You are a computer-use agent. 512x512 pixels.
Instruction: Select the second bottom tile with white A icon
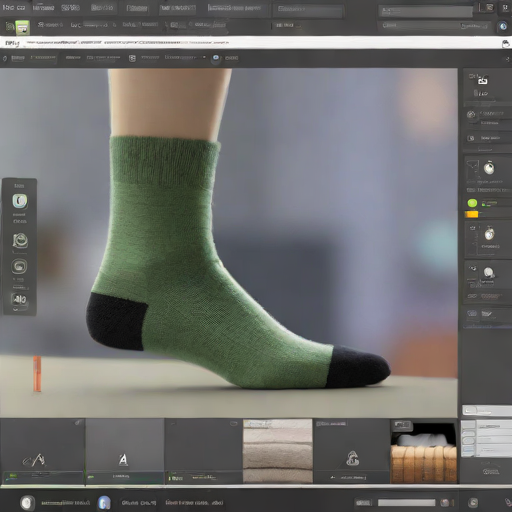[x=125, y=451]
